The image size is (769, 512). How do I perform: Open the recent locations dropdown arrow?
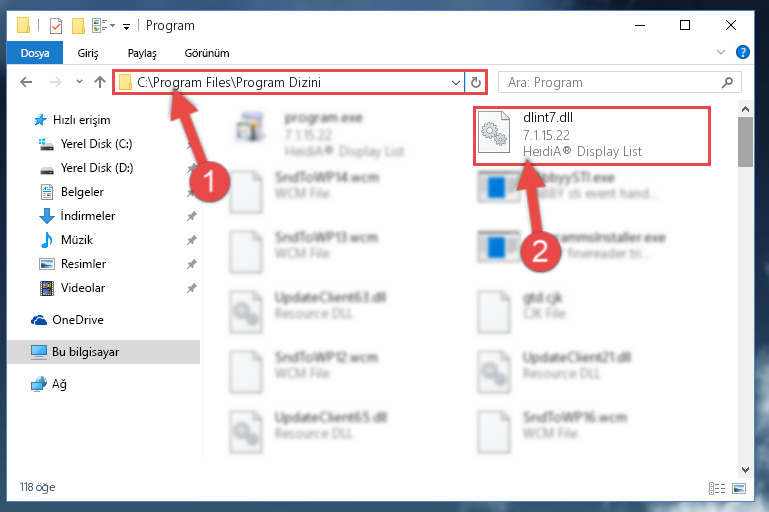79,82
